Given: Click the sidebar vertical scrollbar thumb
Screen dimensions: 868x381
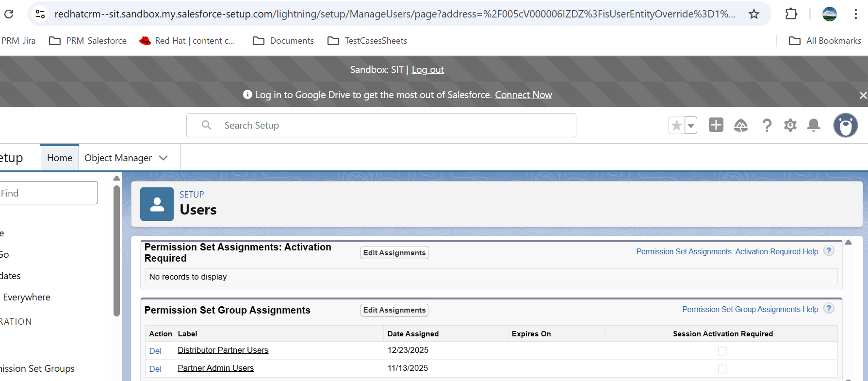Looking at the screenshot, I should (x=116, y=250).
